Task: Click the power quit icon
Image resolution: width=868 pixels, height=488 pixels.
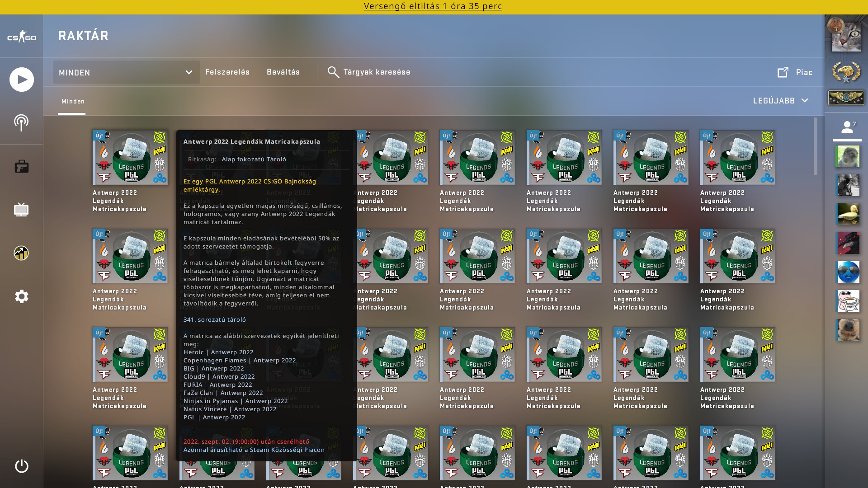Action: [x=21, y=466]
